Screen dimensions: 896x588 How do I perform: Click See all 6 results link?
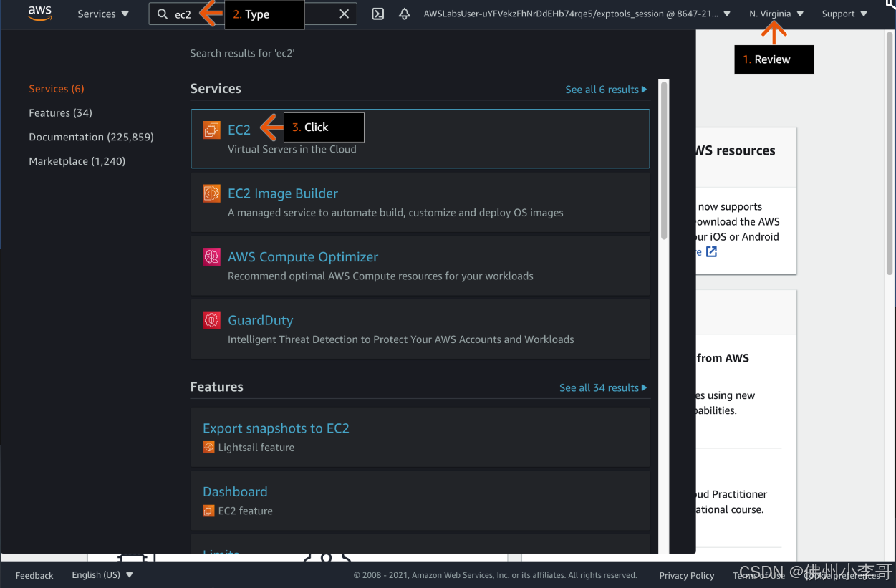(606, 90)
